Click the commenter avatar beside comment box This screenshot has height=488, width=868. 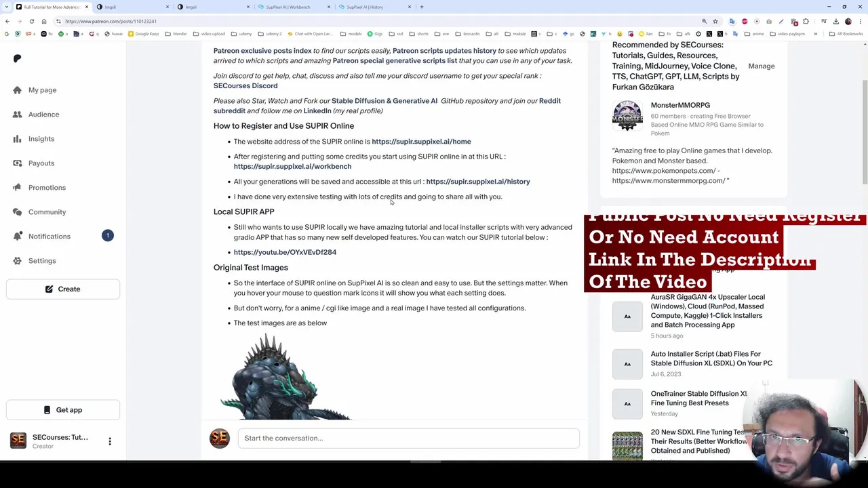click(220, 439)
